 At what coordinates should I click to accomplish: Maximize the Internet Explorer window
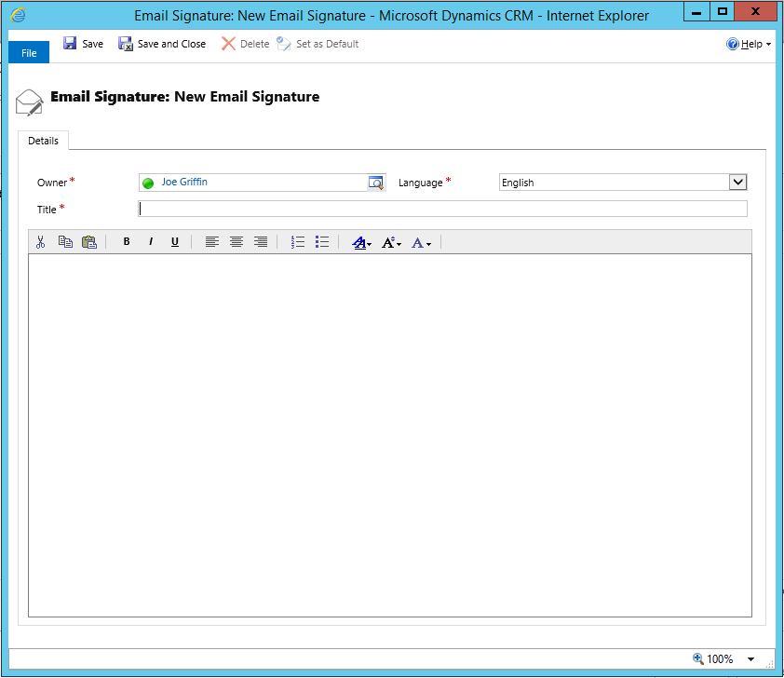tap(723, 11)
